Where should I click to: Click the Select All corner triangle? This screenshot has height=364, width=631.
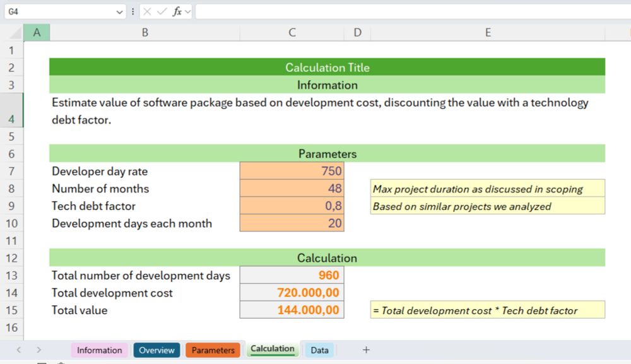pos(15,33)
